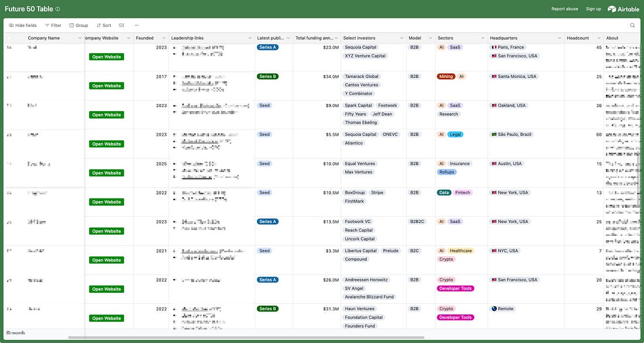Click the Healthcare sector tag
Screen dimensions: 644x343
pyautogui.click(x=460, y=251)
